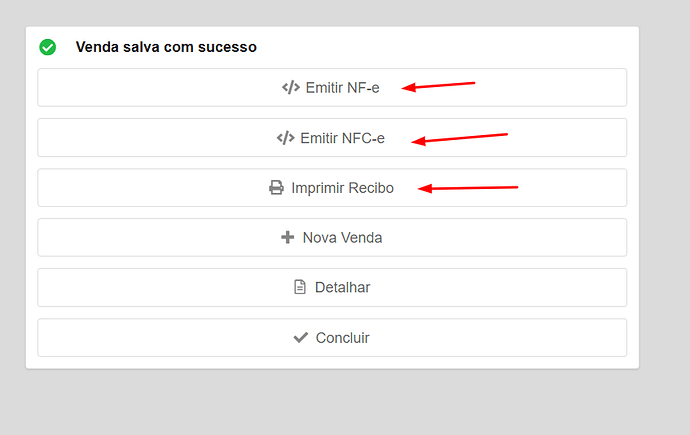The height and width of the screenshot is (435, 690).
Task: Click the 'Venda salva com sucesso' heading
Action: [166, 47]
